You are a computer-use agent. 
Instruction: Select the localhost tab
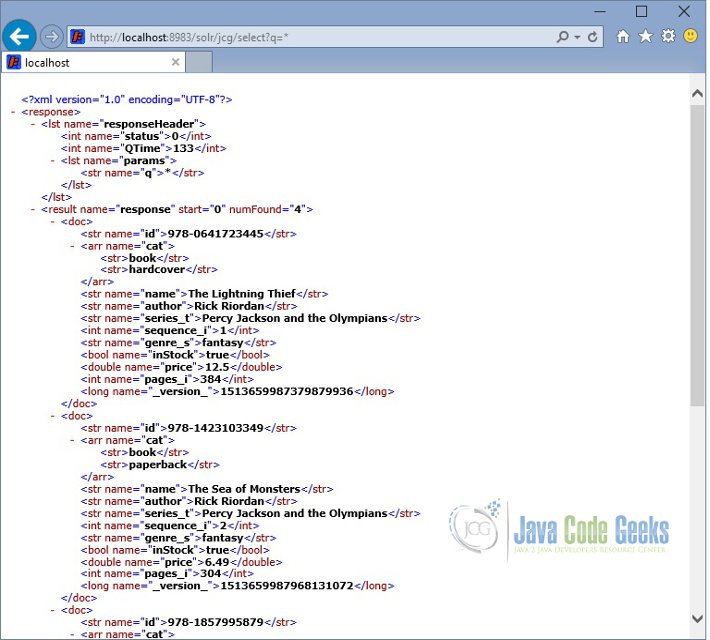pyautogui.click(x=94, y=63)
